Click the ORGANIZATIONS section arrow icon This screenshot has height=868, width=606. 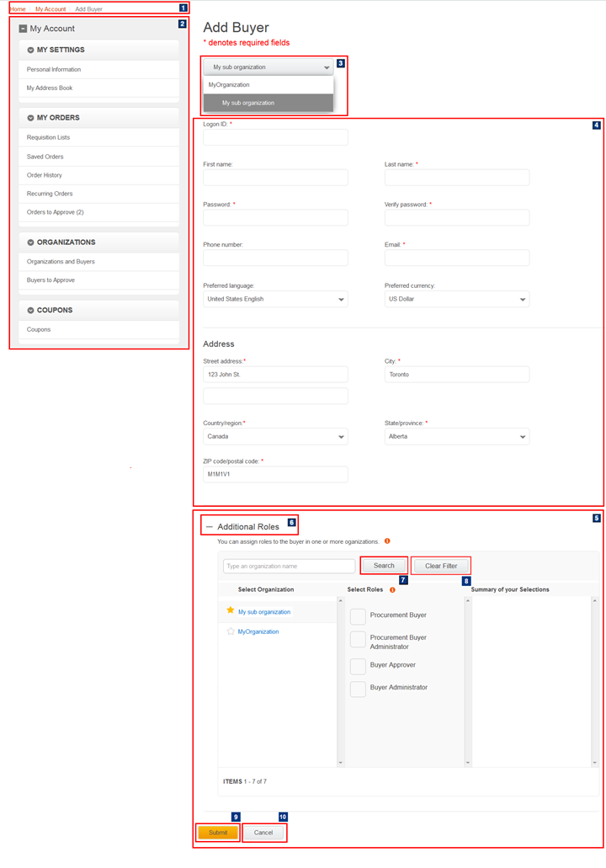30,242
